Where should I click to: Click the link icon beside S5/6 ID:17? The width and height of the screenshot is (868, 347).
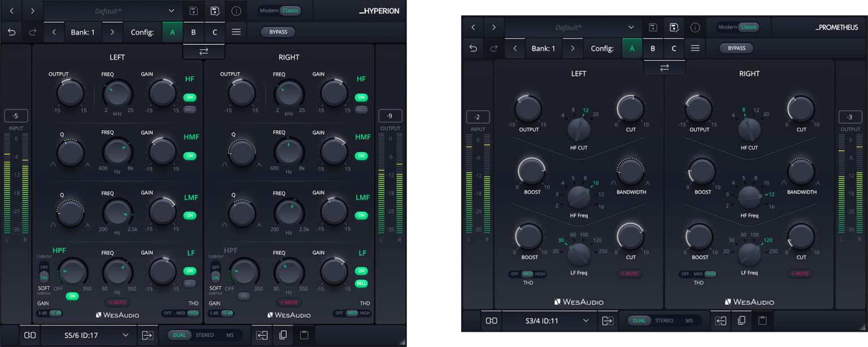point(29,335)
